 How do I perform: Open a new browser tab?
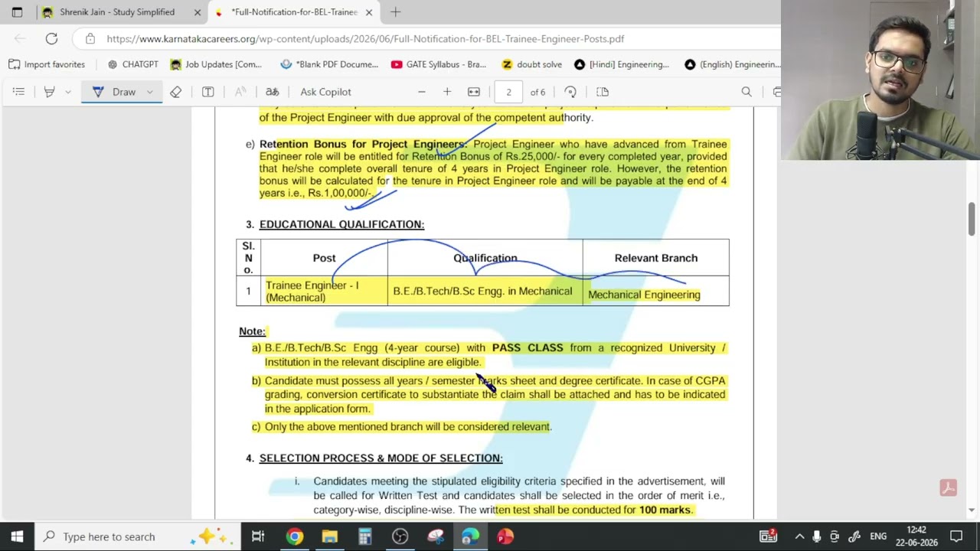(396, 12)
